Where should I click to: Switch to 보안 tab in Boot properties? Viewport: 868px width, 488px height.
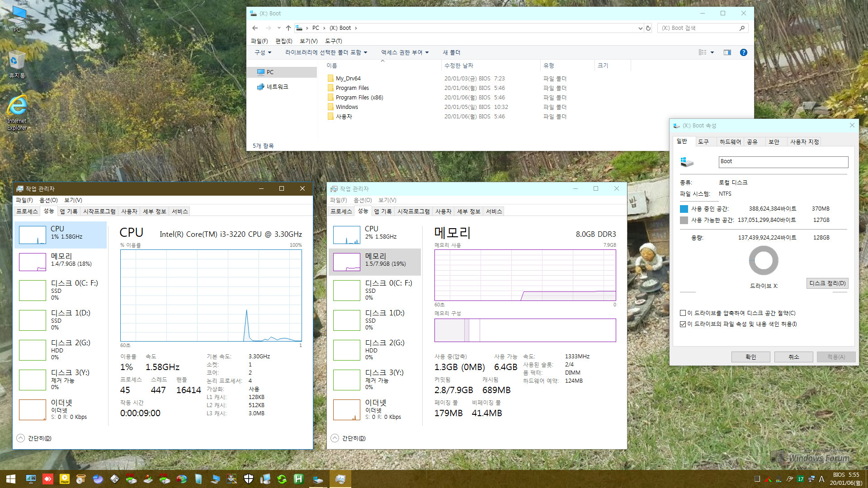(774, 142)
